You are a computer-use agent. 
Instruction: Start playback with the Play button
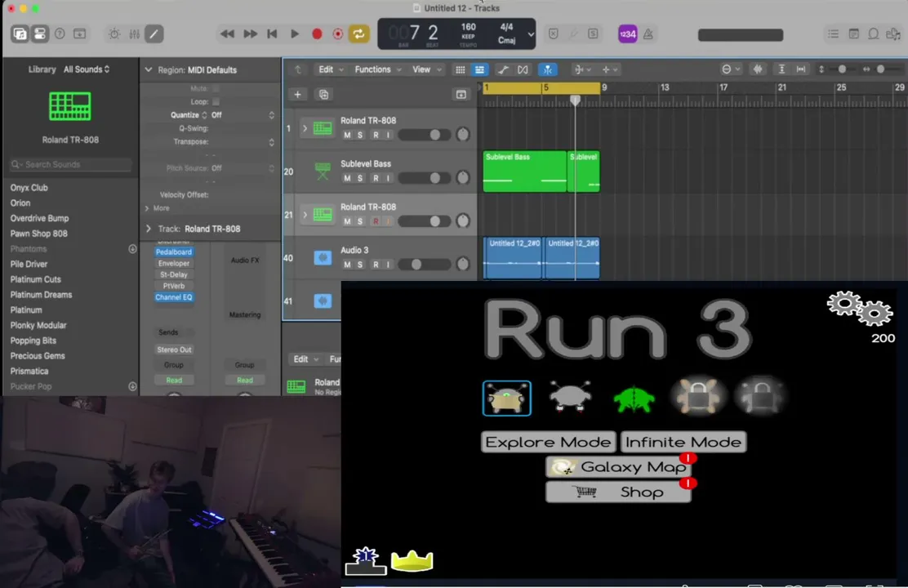point(294,34)
